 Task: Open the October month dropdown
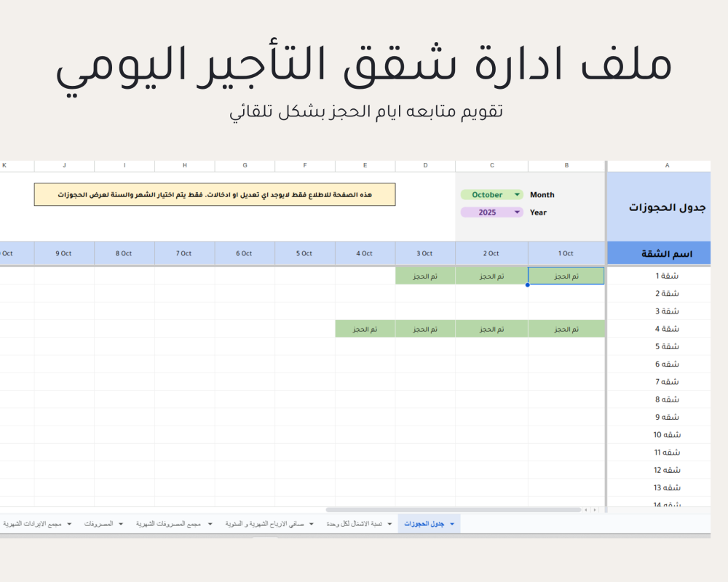pyautogui.click(x=492, y=195)
